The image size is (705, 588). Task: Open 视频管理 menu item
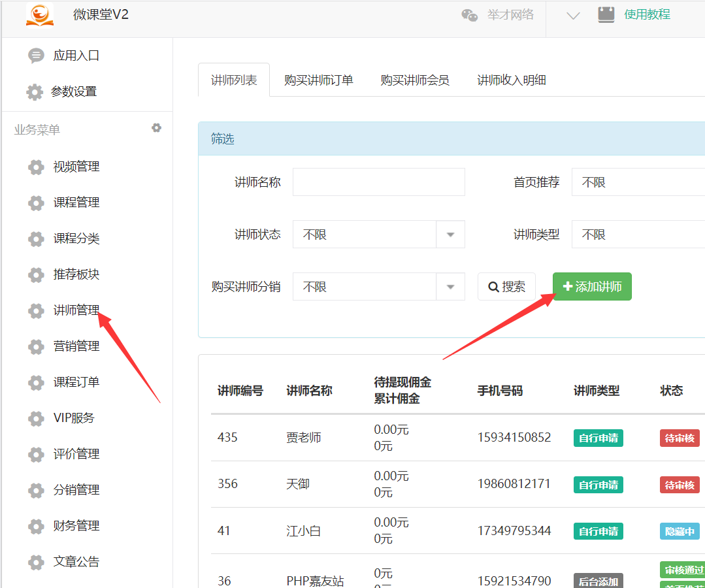(x=76, y=167)
